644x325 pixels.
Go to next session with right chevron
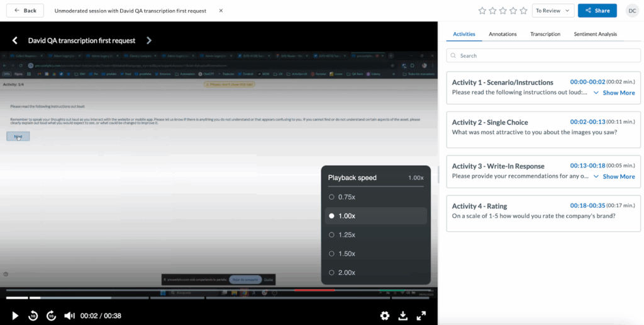(149, 40)
